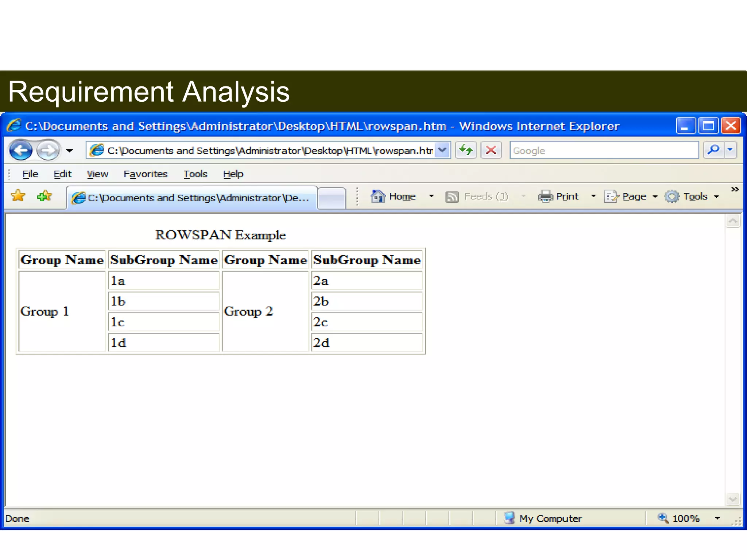Click the ROWSPAN Example table caption
747x560 pixels.
[x=221, y=235]
